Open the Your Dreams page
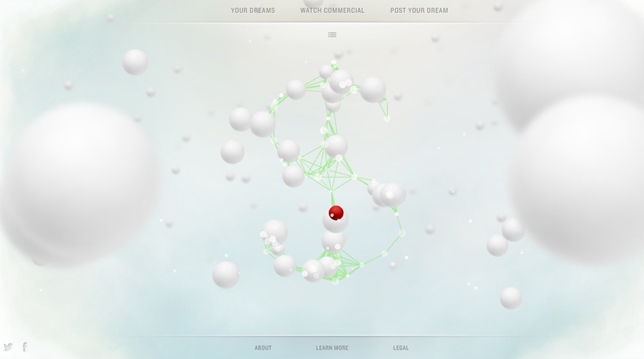The width and height of the screenshot is (644, 359). pyautogui.click(x=253, y=11)
